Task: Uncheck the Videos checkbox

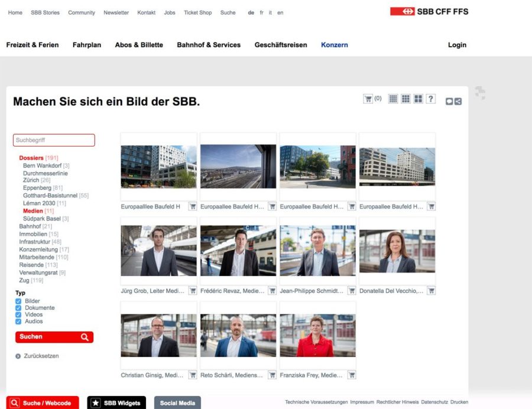Action: (x=18, y=314)
